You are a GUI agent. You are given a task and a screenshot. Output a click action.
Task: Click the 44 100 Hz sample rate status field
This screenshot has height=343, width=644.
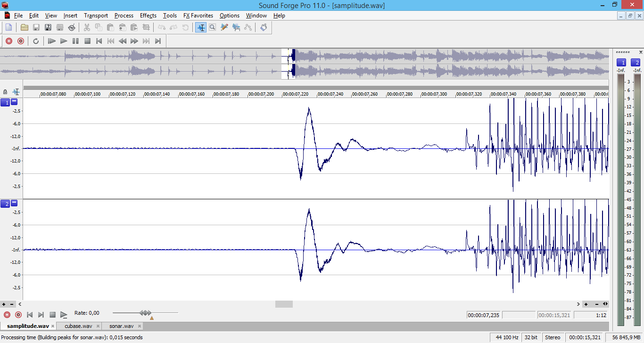(506, 337)
